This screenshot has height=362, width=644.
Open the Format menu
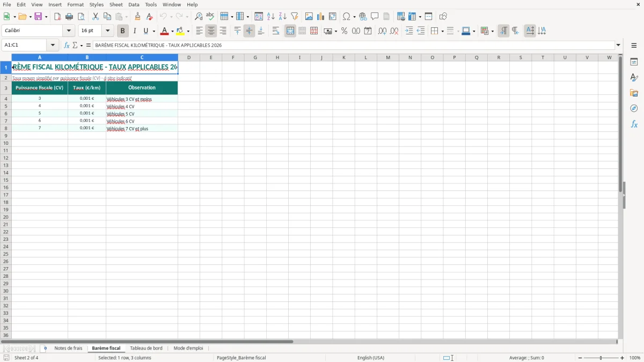[x=76, y=4]
